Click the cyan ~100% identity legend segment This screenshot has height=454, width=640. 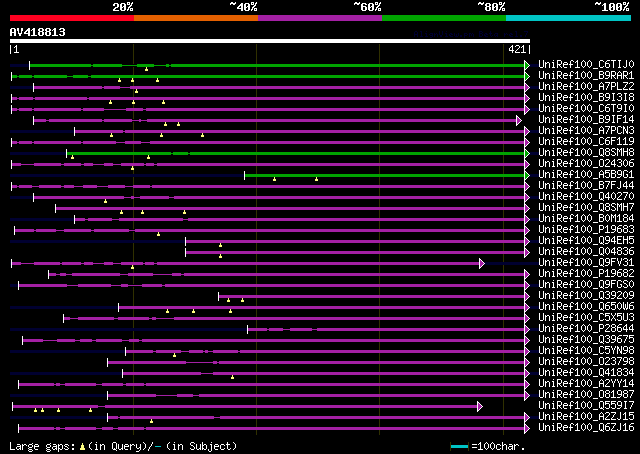569,18
